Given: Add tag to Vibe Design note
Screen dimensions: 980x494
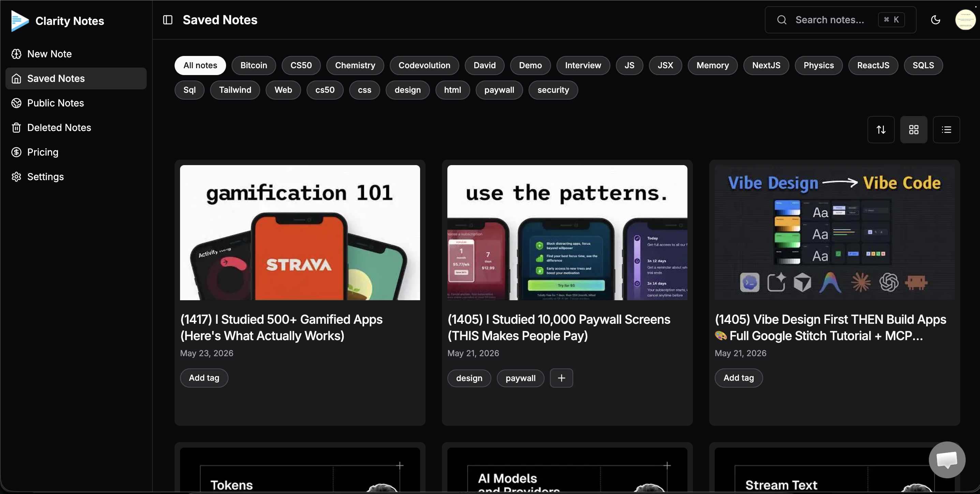Looking at the screenshot, I should [739, 378].
